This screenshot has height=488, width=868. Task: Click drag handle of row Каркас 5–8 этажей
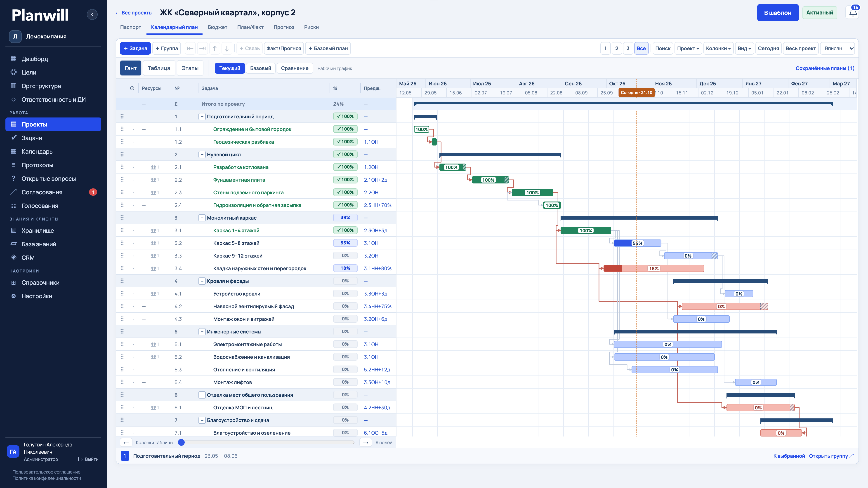click(122, 243)
